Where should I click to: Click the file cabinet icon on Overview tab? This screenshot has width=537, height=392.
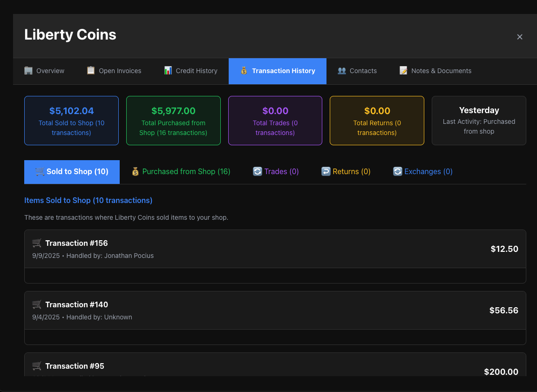pyautogui.click(x=28, y=70)
